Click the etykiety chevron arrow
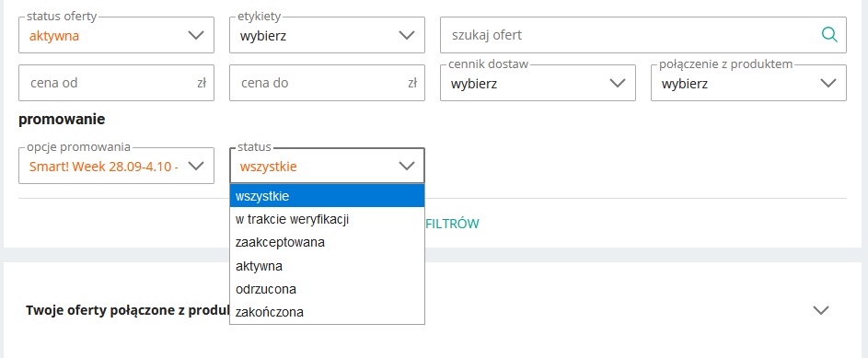Image resolution: width=868 pixels, height=358 pixels. point(407,35)
